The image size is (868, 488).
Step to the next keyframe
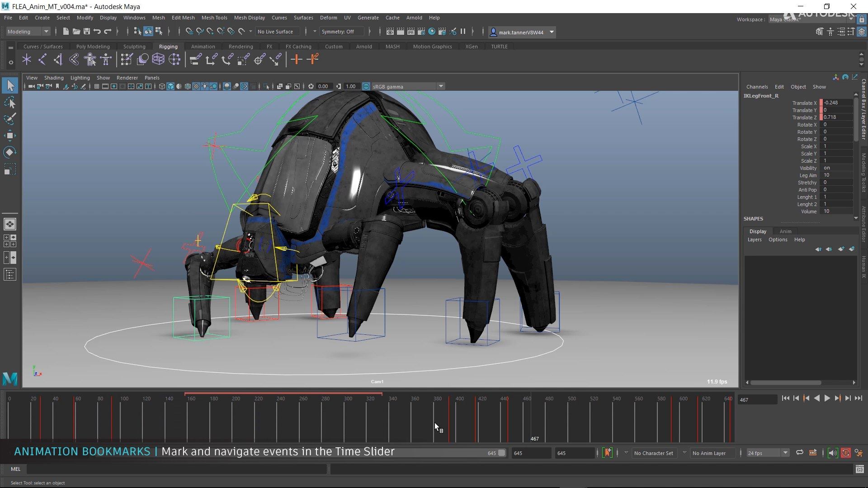[x=837, y=399]
